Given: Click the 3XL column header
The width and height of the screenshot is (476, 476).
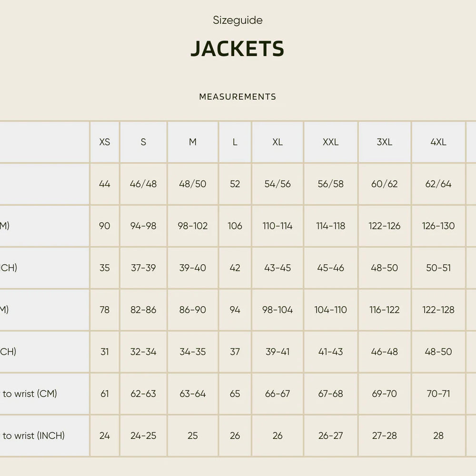Looking at the screenshot, I should tap(384, 142).
